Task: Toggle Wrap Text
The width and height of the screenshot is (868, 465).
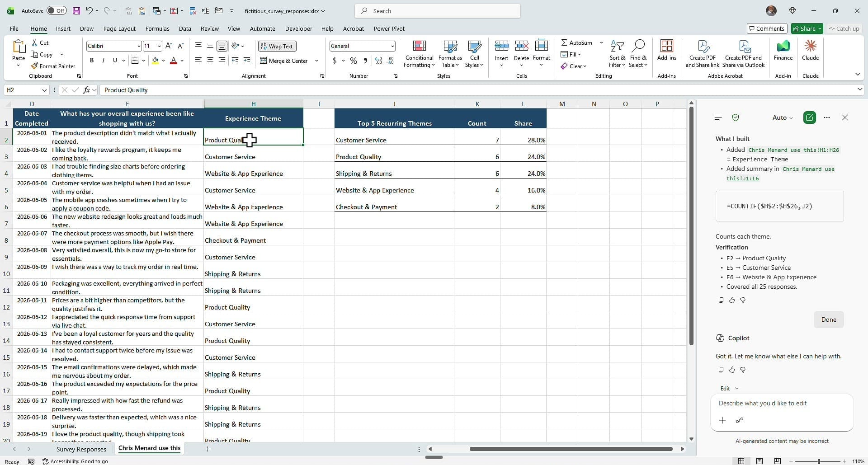Action: click(277, 46)
